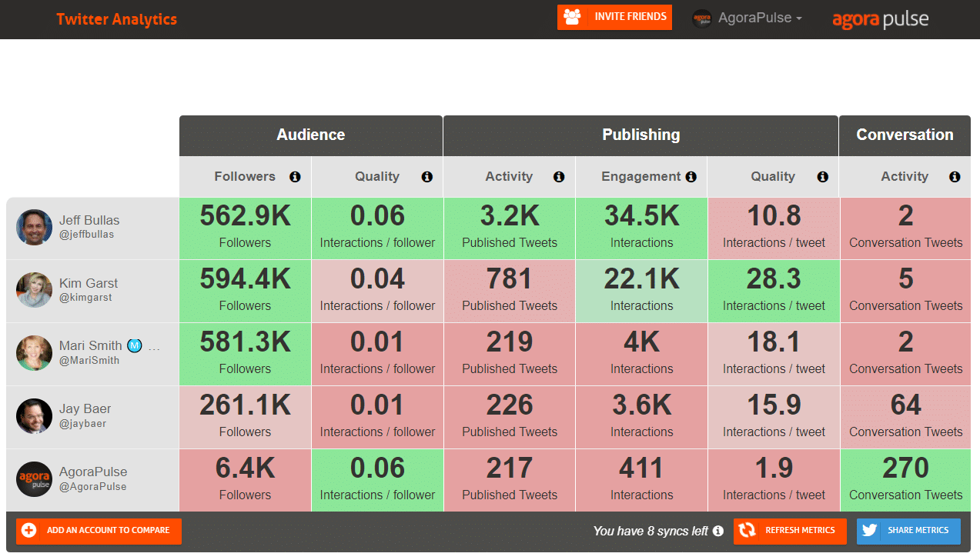Click the 1.9 Interactions per tweet cell

point(774,481)
